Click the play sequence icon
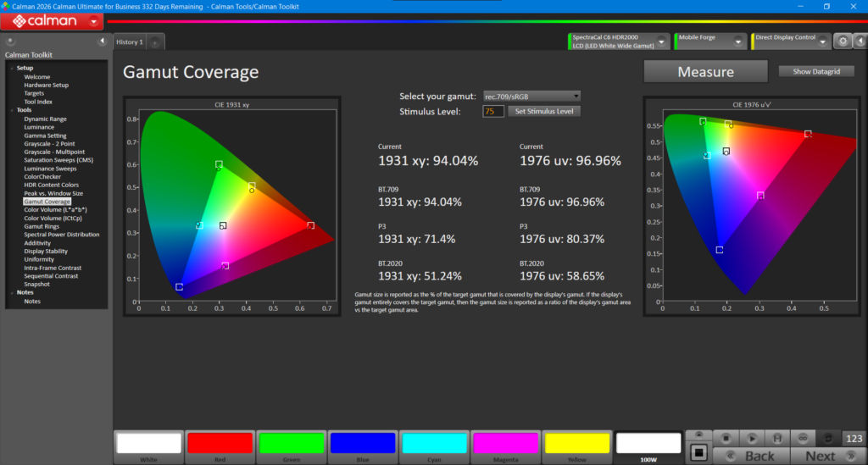 [751, 439]
